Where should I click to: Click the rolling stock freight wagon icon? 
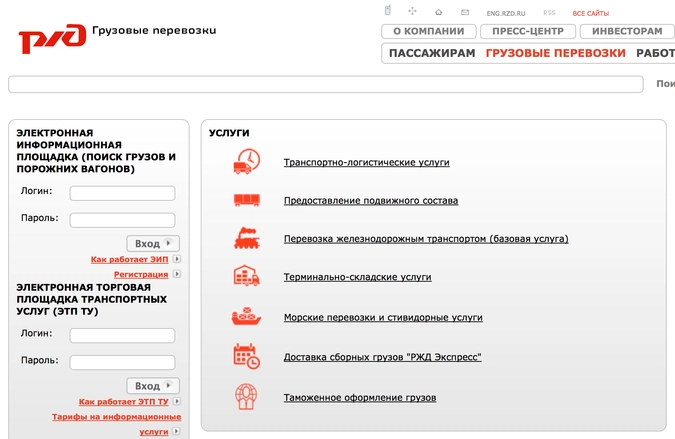[245, 200]
